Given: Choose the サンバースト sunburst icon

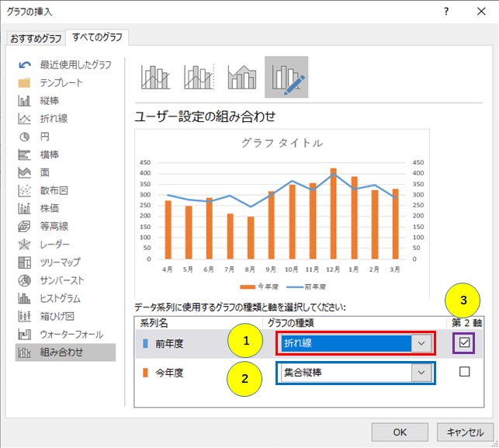Looking at the screenshot, I should (25, 280).
